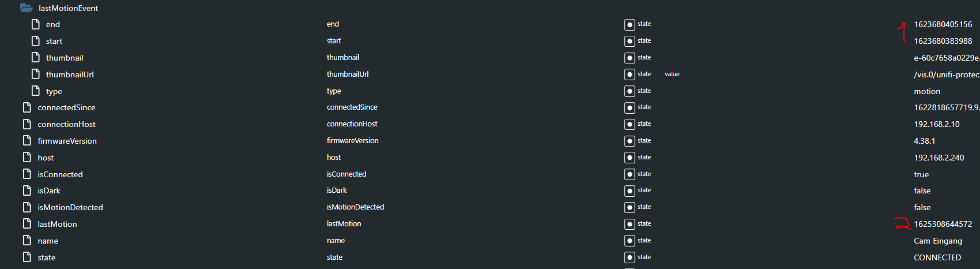Click the state icon in the lastMotion row
This screenshot has height=269, width=980.
click(630, 224)
